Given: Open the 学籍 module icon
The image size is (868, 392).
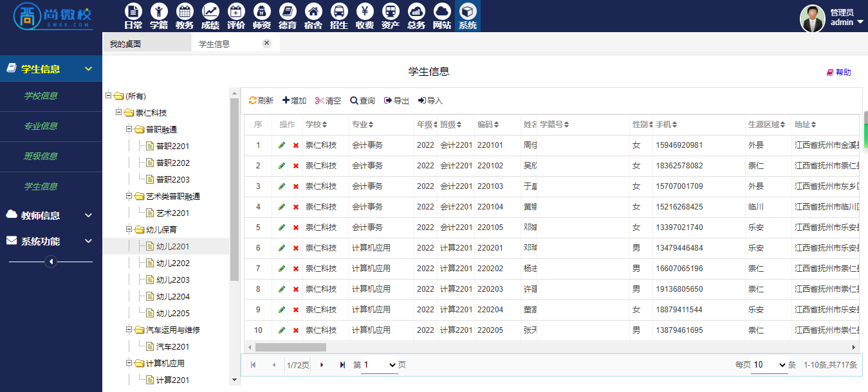Looking at the screenshot, I should point(159,16).
